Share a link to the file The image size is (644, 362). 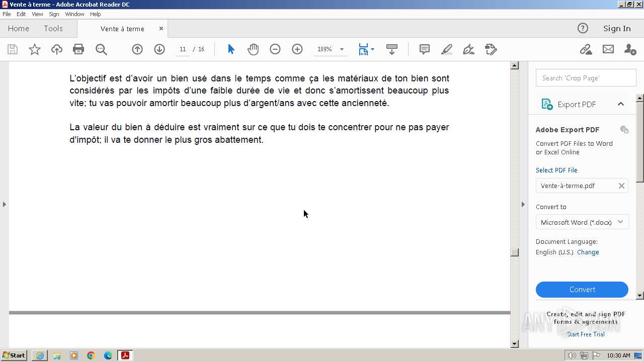coord(586,49)
